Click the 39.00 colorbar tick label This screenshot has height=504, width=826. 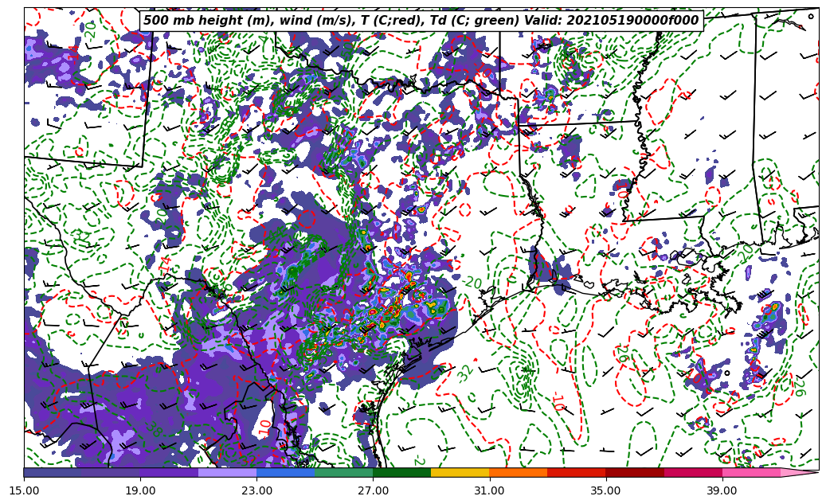(722, 490)
